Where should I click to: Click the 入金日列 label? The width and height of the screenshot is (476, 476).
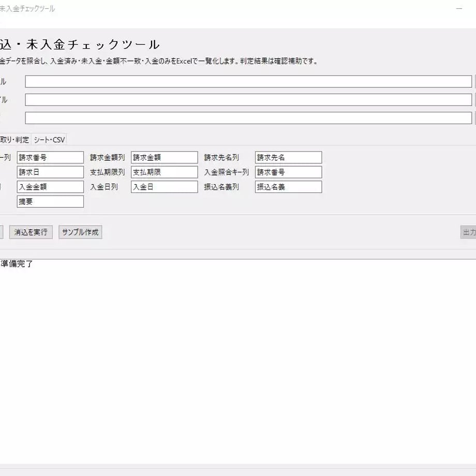click(x=104, y=187)
